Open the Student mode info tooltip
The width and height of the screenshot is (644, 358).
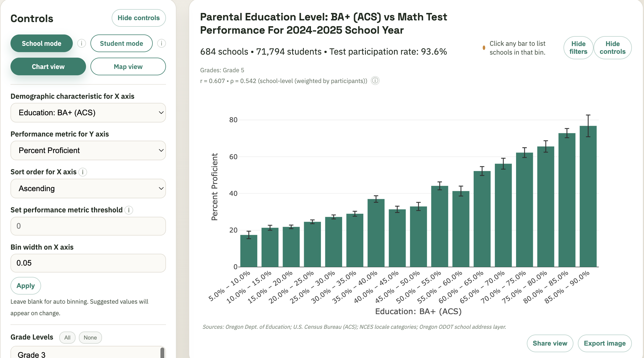(161, 43)
